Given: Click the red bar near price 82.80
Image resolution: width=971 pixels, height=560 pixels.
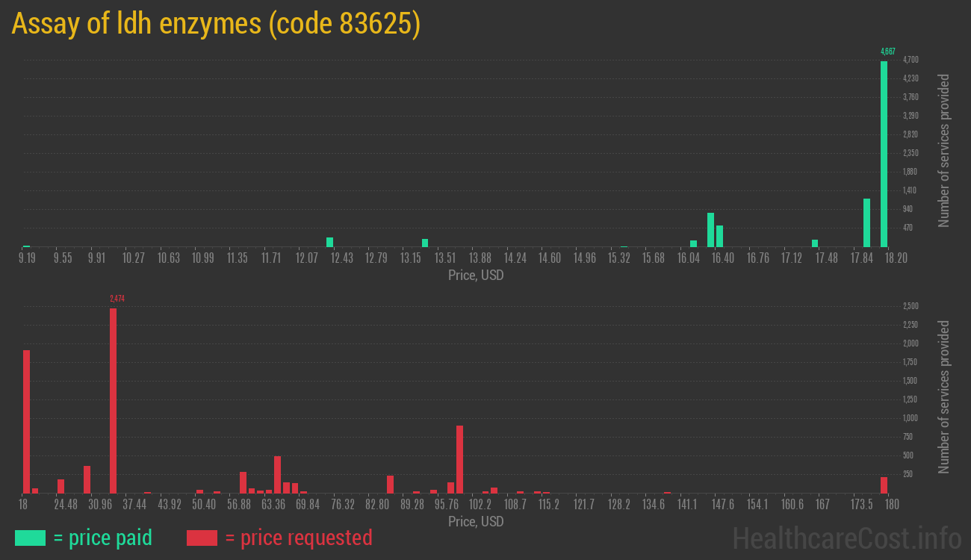Looking at the screenshot, I should [x=390, y=484].
